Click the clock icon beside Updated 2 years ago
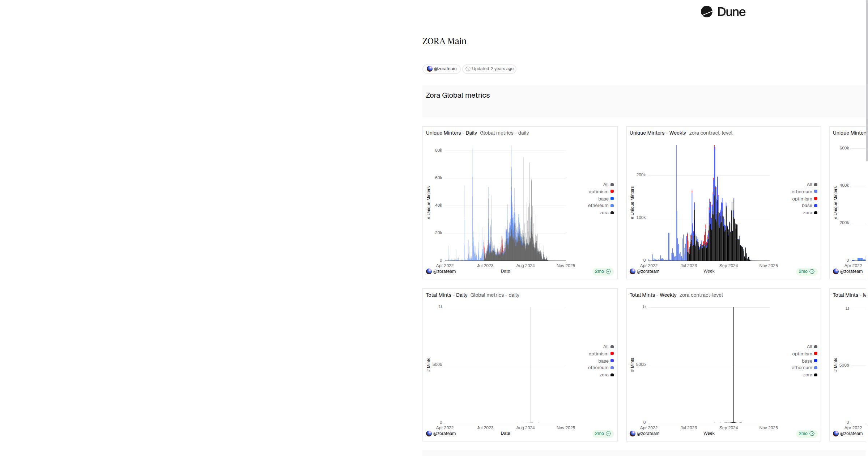This screenshot has height=456, width=868. (x=468, y=69)
